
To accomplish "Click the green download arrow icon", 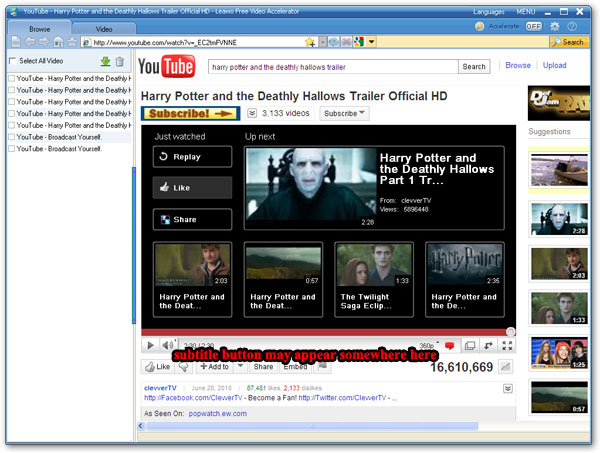I will [x=105, y=61].
